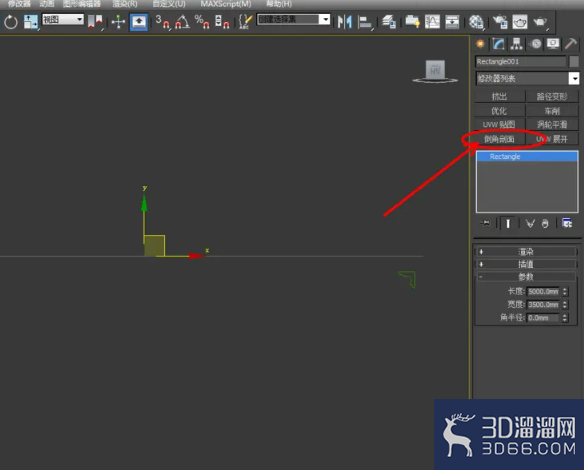This screenshot has height=470, width=584.
Task: Expand the 渲染 rollout
Action: pyautogui.click(x=526, y=252)
